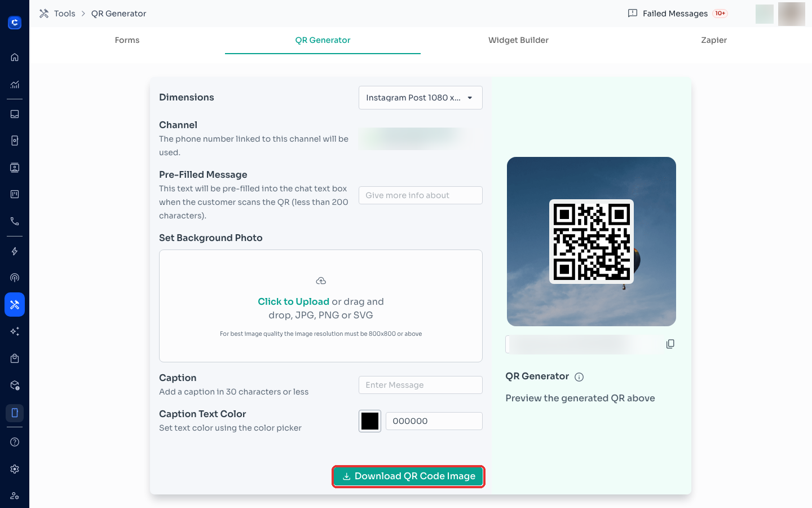Click the light green square at the top right

765,14
